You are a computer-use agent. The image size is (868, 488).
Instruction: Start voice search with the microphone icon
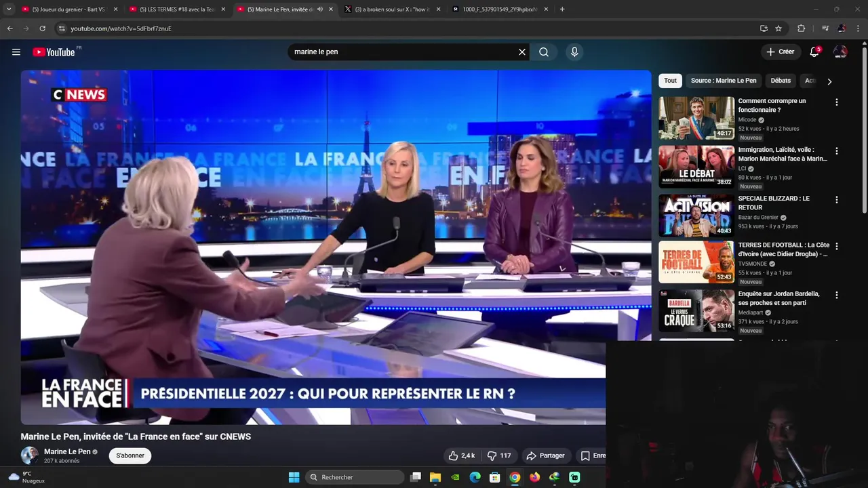coord(574,52)
